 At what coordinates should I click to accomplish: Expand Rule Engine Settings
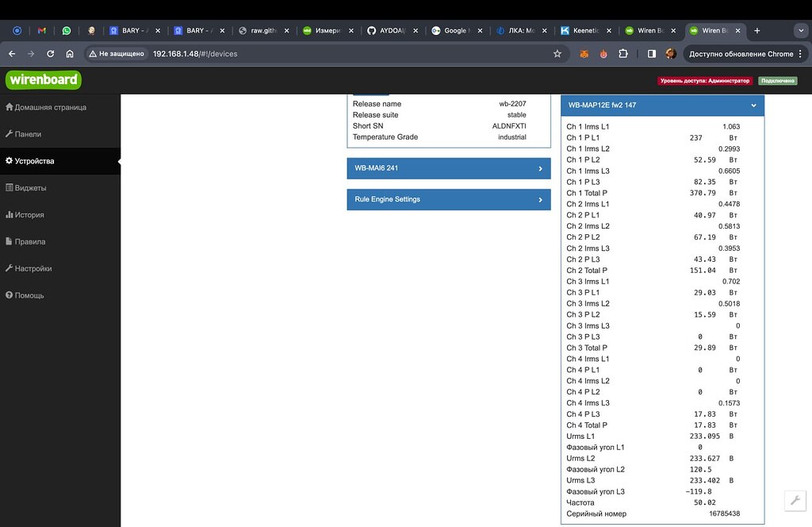(x=448, y=199)
